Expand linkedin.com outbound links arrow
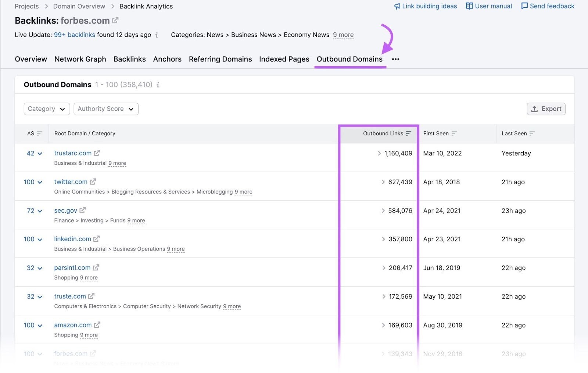Screen dimensions: 588x373 [384, 239]
